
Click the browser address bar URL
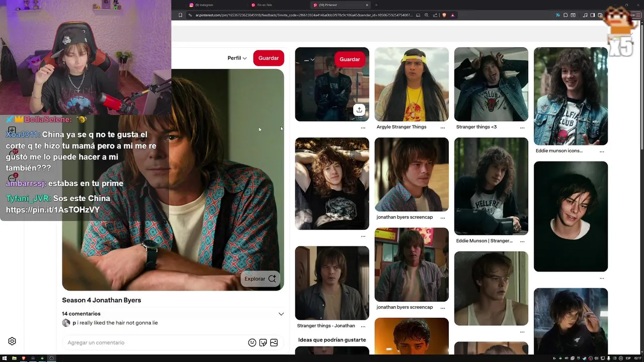click(304, 15)
